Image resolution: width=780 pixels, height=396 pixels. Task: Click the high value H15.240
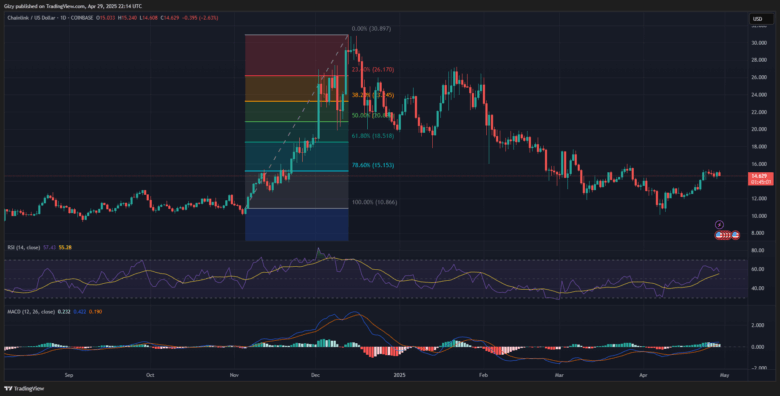[x=127, y=18]
